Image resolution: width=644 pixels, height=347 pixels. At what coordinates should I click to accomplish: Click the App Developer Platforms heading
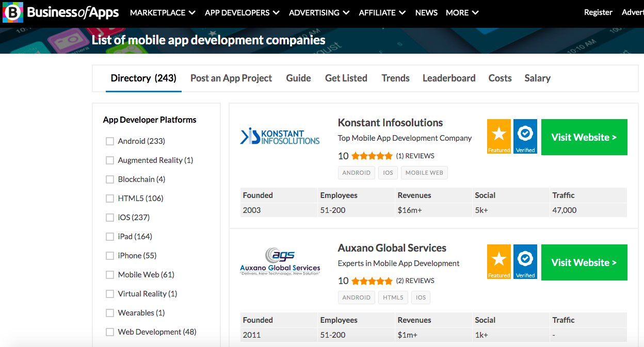(150, 120)
